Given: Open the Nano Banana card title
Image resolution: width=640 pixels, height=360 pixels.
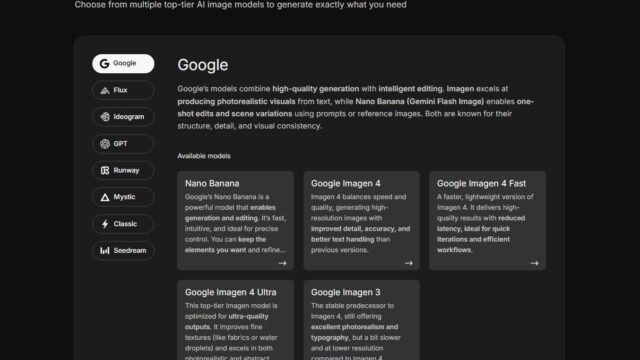Looking at the screenshot, I should [x=212, y=184].
